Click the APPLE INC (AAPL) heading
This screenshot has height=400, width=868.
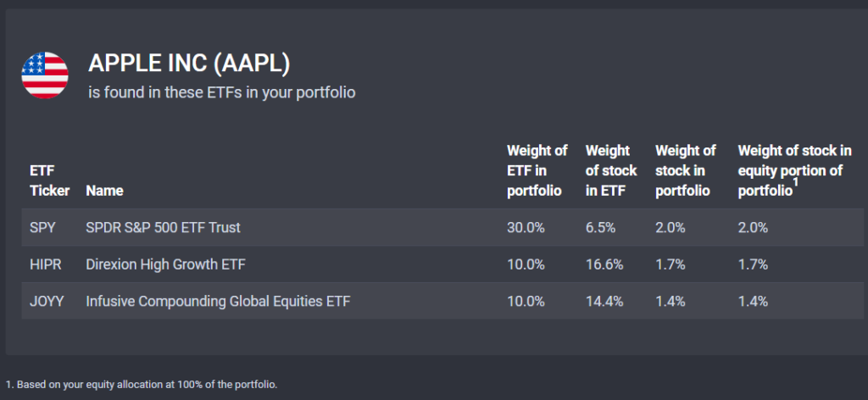(189, 64)
